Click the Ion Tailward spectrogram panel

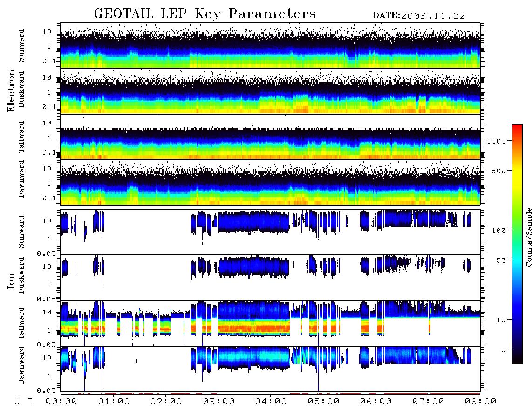click(x=270, y=323)
